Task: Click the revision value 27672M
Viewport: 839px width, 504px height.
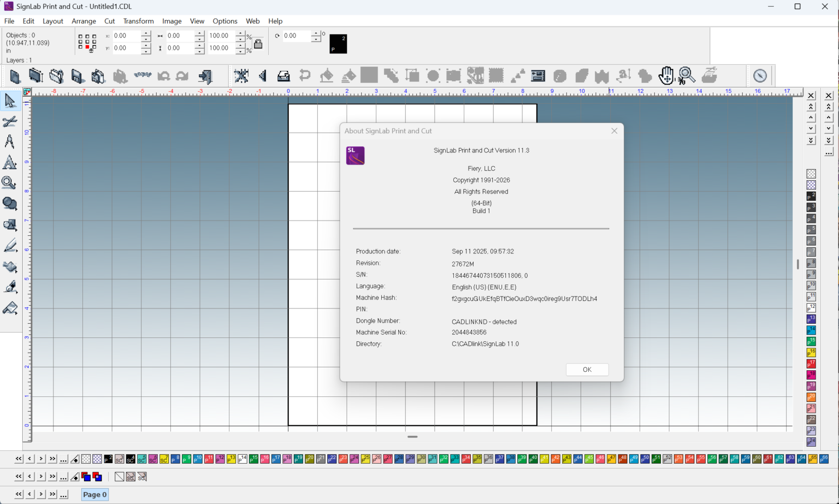Action: click(463, 264)
